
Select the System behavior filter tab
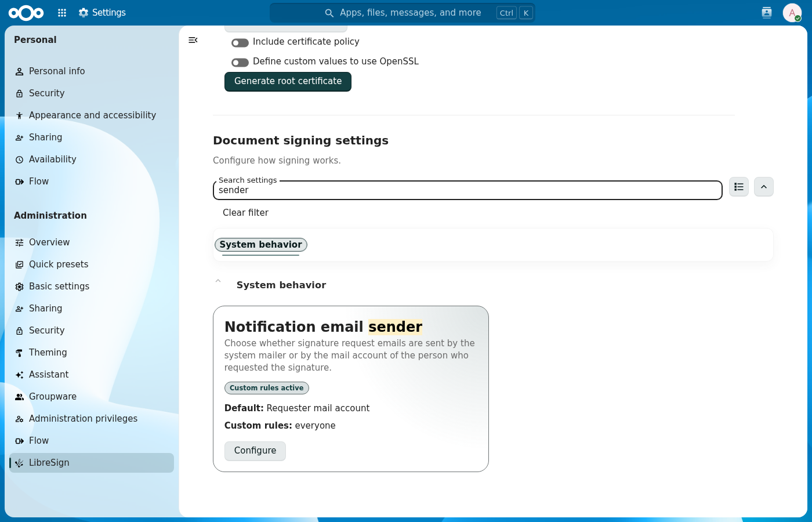261,245
